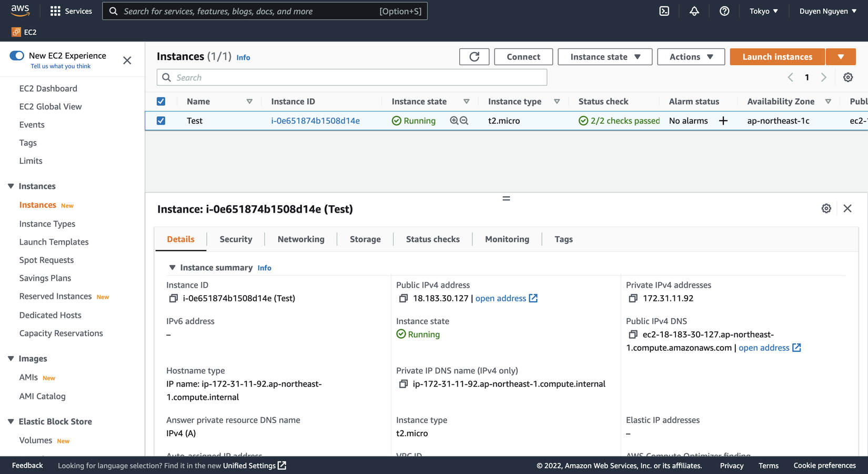
Task: Refresh the instances list
Action: [x=474, y=57]
